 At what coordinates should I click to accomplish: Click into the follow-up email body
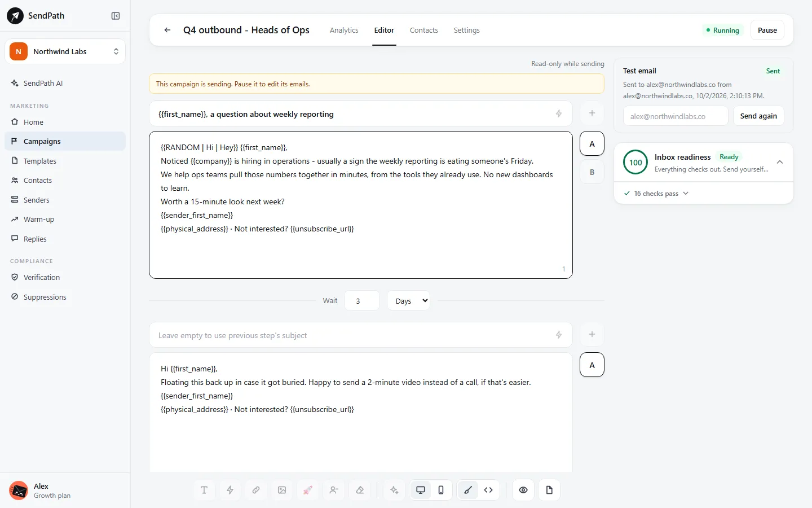click(x=361, y=412)
